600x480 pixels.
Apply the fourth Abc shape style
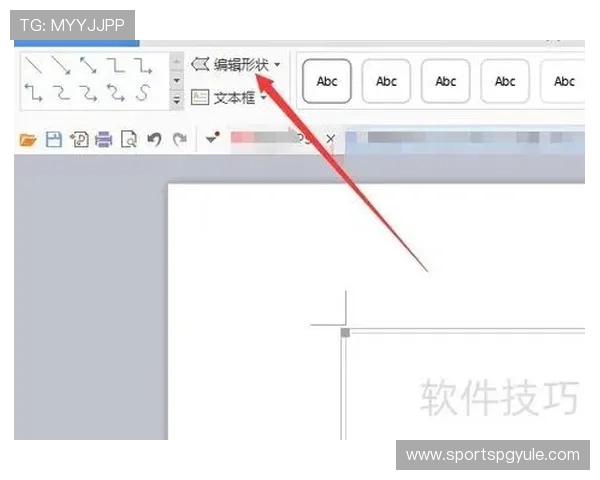(x=505, y=81)
